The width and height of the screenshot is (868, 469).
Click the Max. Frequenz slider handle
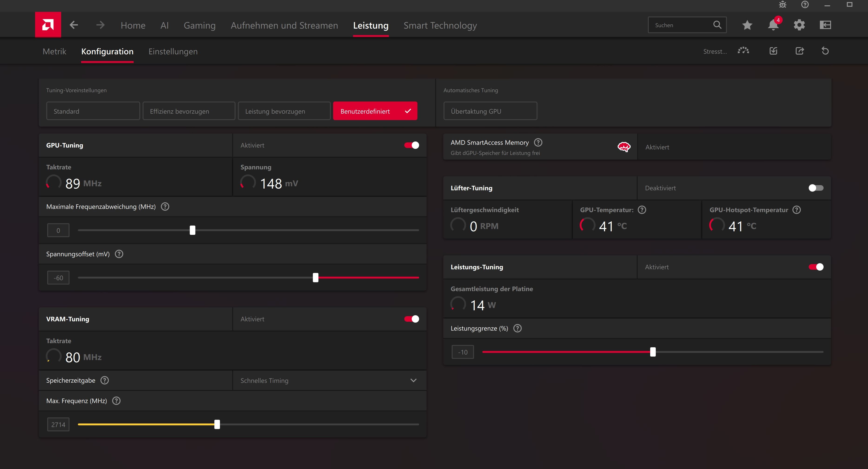(x=217, y=424)
